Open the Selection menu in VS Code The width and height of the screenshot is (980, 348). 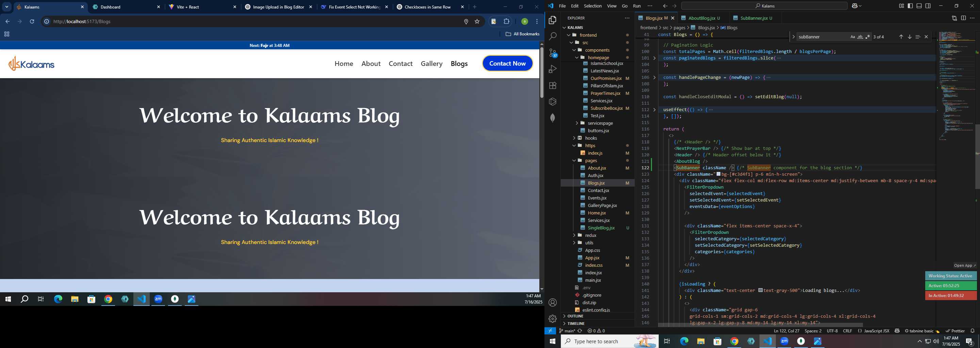pyautogui.click(x=592, y=6)
